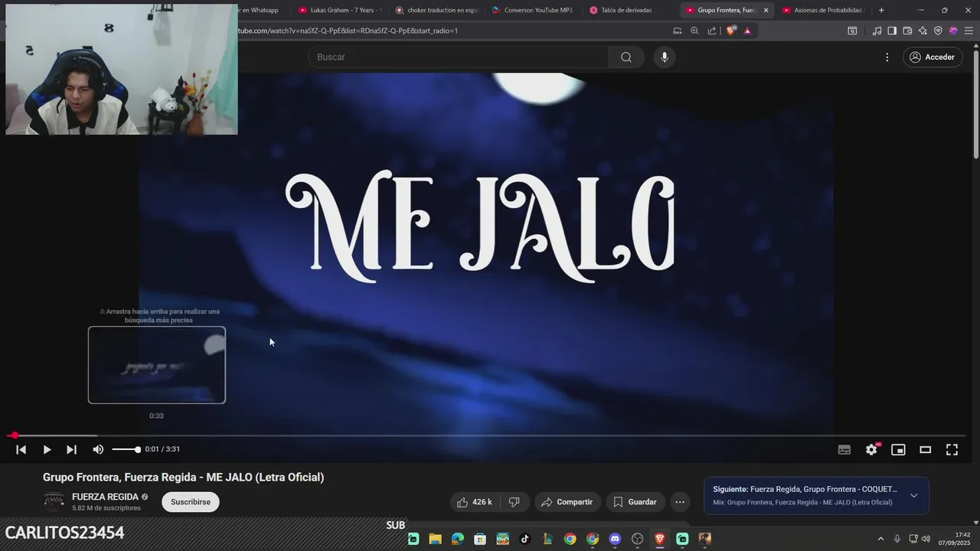Screen dimensions: 980x551
Task: Toggle the browser sidebar panel
Action: click(892, 31)
